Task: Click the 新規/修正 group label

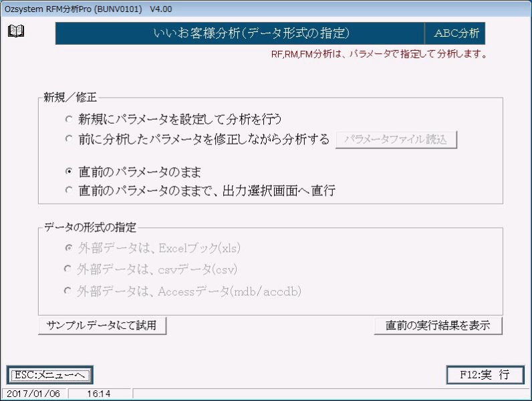Action: tap(70, 98)
